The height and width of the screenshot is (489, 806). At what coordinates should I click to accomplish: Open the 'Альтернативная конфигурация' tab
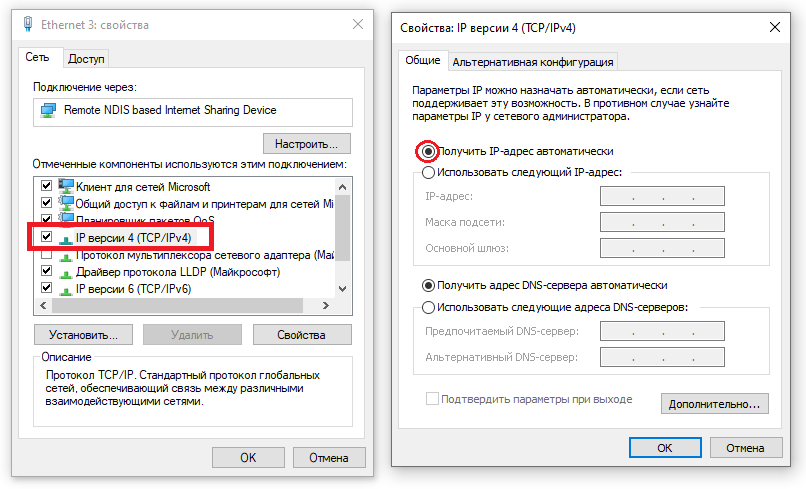click(x=532, y=62)
